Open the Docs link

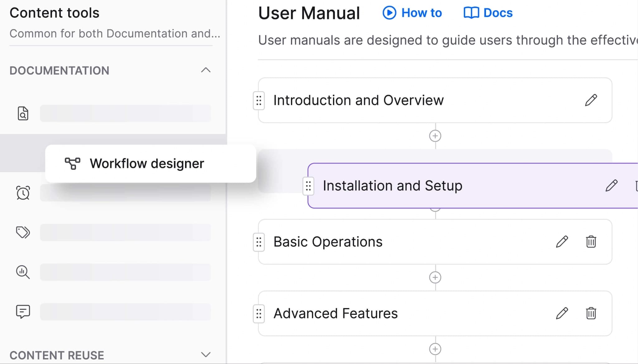click(488, 13)
